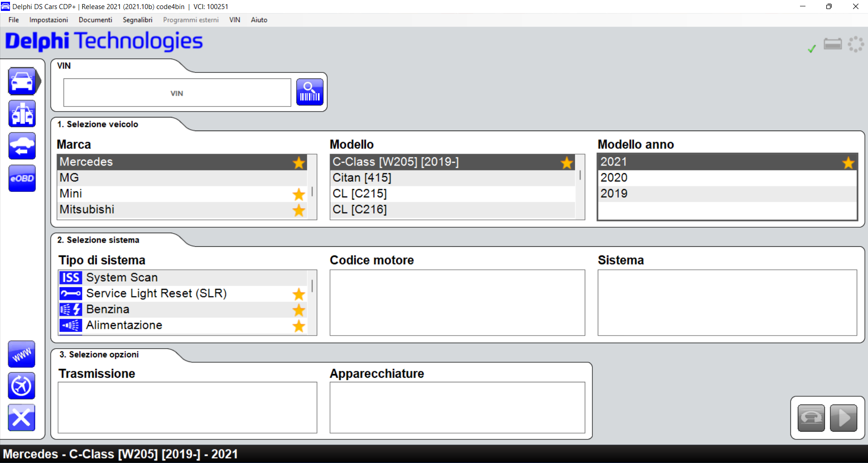Open the File menu
Screen dimensions: 868x463
point(14,20)
